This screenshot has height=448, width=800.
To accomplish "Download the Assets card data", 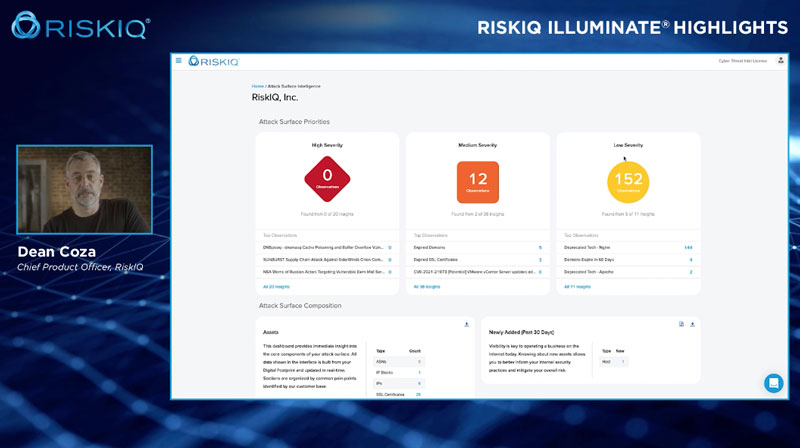I will 466,325.
